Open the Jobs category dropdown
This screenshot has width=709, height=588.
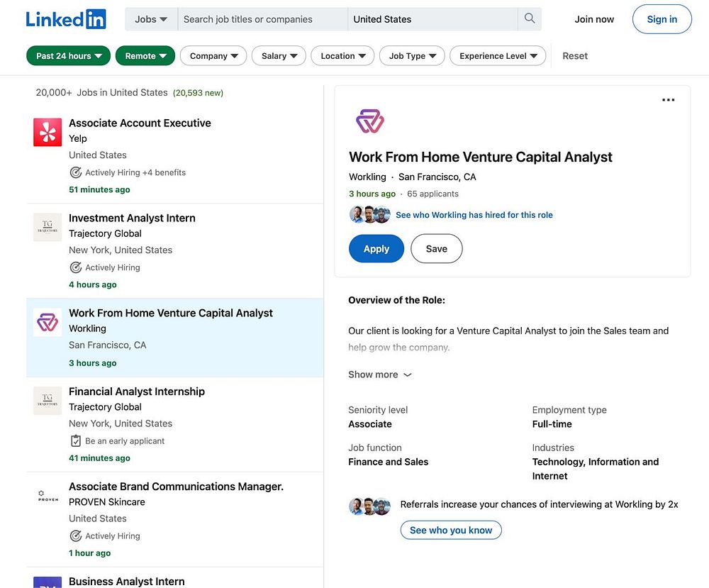[151, 19]
